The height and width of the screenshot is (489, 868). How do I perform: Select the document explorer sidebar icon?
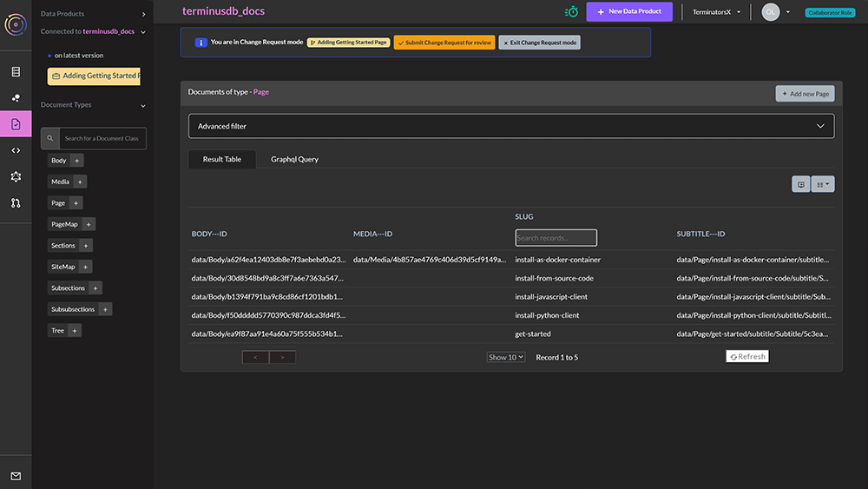[16, 123]
